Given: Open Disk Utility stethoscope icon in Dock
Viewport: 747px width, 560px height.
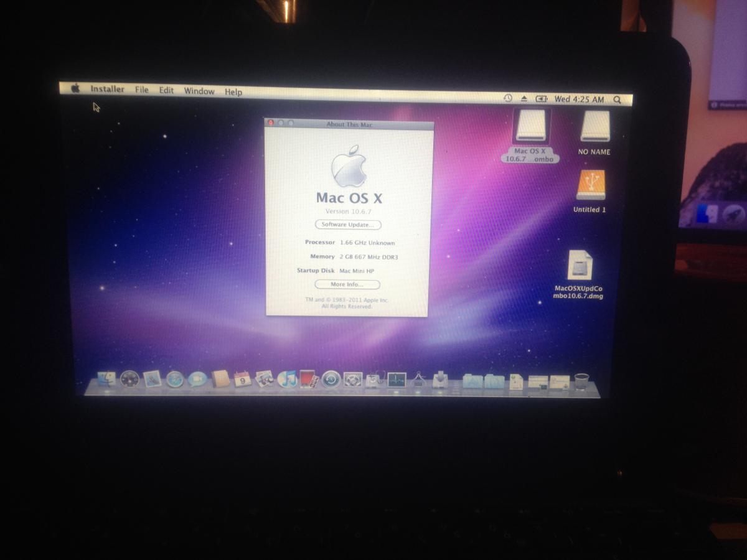Looking at the screenshot, I should click(375, 379).
